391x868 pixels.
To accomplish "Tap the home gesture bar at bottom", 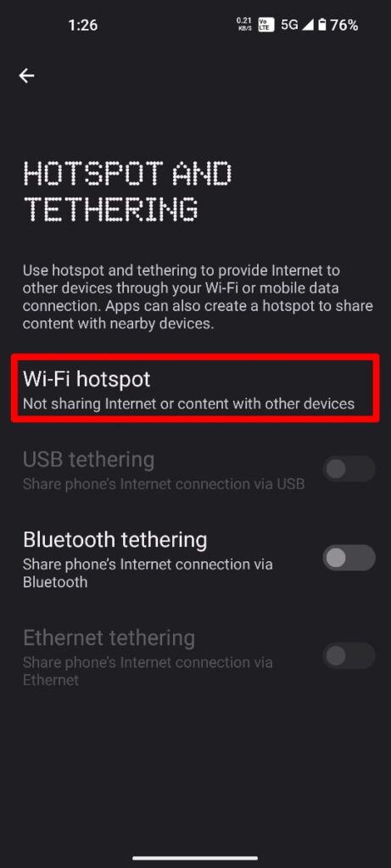I will (x=195, y=858).
